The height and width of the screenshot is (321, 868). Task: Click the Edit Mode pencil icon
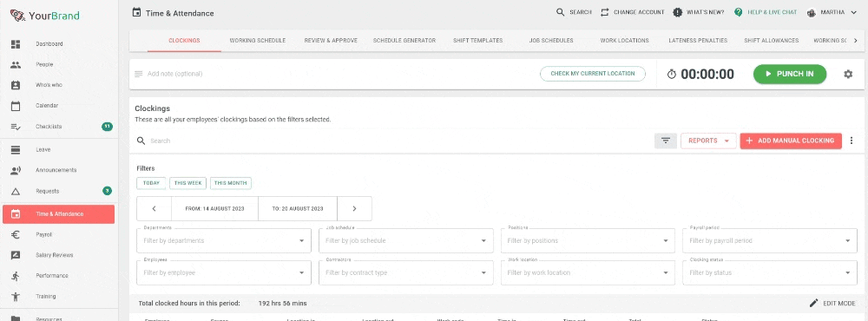(813, 304)
